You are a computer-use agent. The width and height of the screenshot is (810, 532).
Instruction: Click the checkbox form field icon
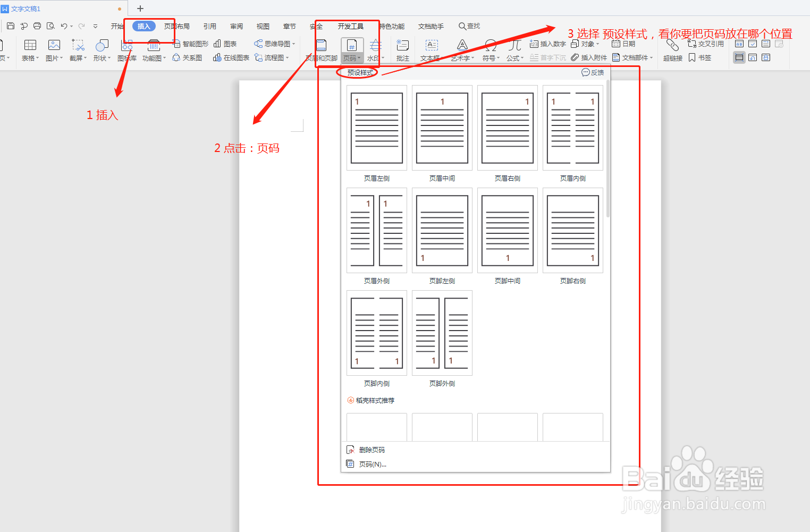(x=753, y=44)
